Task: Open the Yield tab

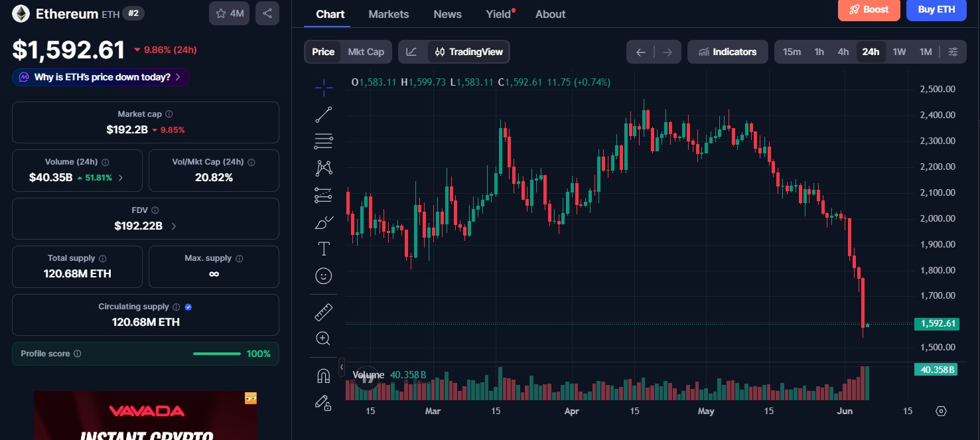Action: pos(499,14)
